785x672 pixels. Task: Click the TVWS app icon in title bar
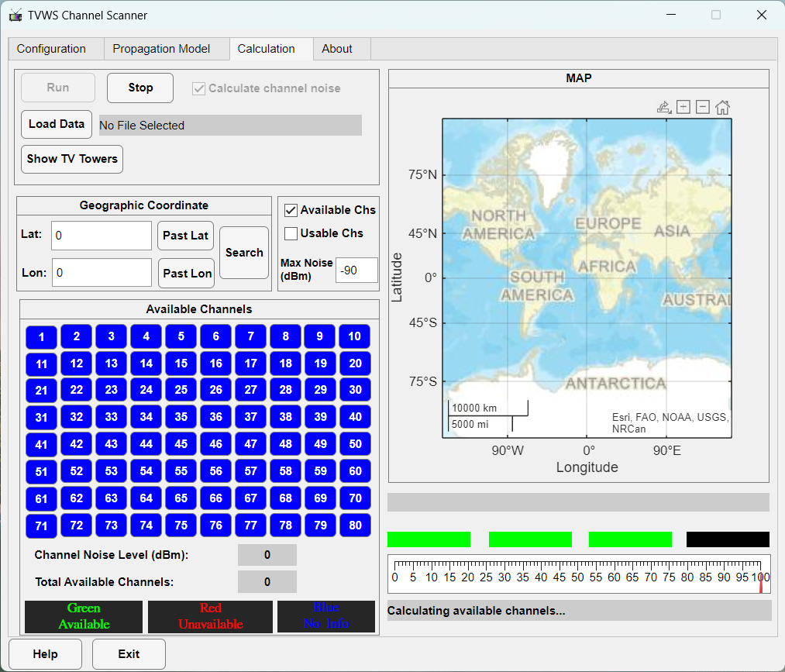click(x=15, y=16)
